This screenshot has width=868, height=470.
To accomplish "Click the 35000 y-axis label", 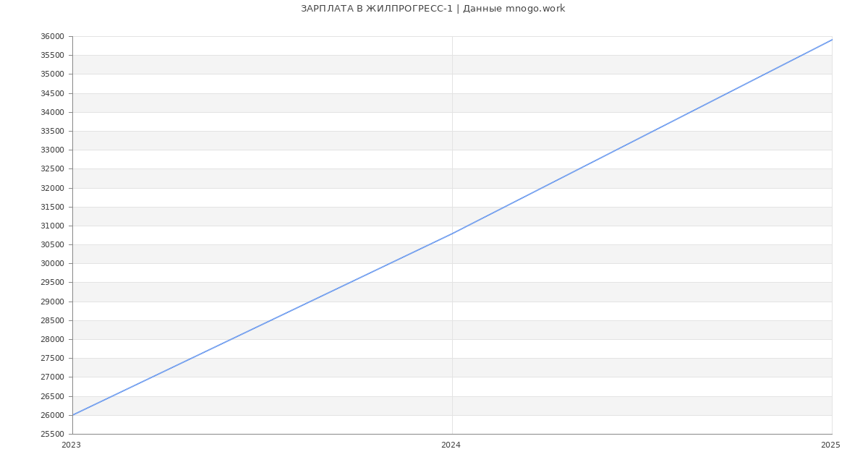I will point(52,74).
